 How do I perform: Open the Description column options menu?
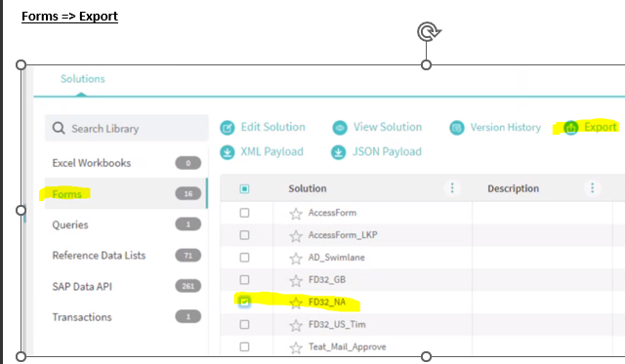593,187
